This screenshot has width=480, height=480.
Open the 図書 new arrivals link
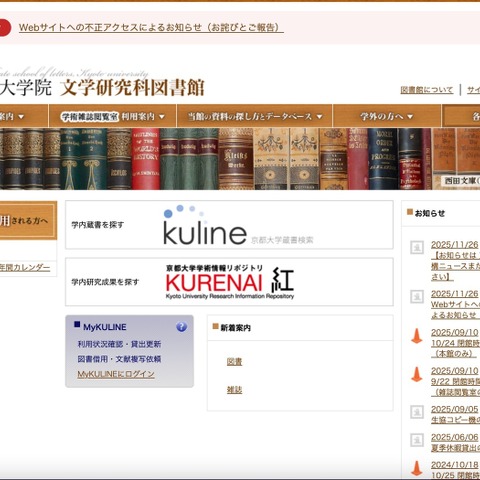coord(234,362)
